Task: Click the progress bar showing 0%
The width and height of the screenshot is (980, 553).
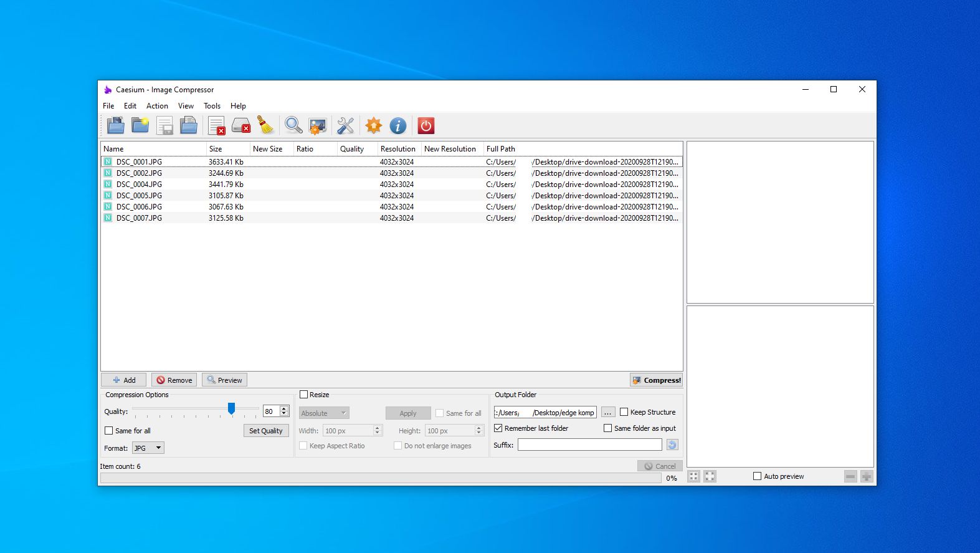Action: click(x=381, y=478)
